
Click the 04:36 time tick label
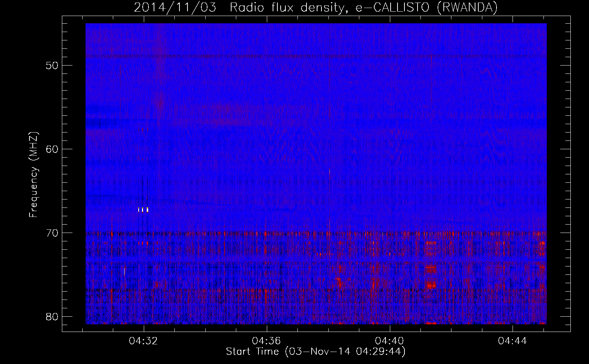point(266,341)
